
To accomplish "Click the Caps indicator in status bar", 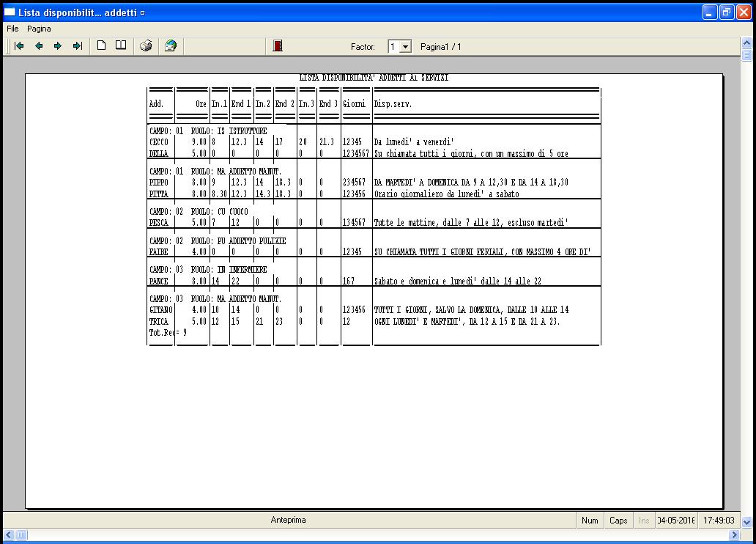I will pyautogui.click(x=618, y=521).
